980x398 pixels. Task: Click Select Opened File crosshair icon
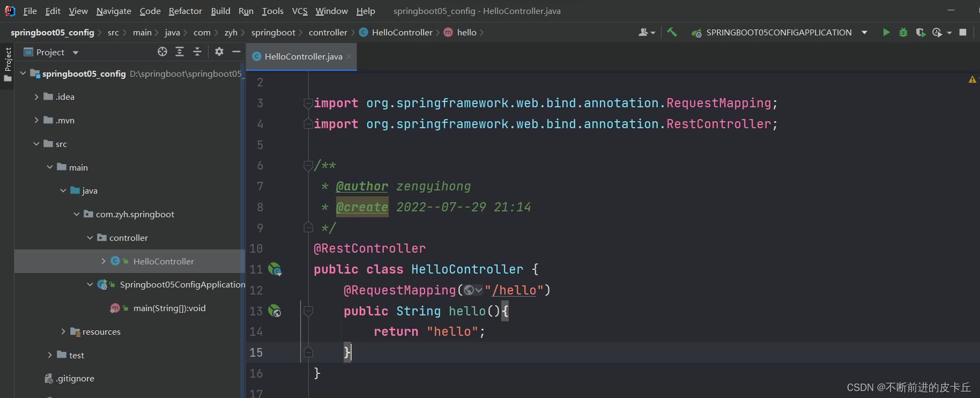(162, 51)
